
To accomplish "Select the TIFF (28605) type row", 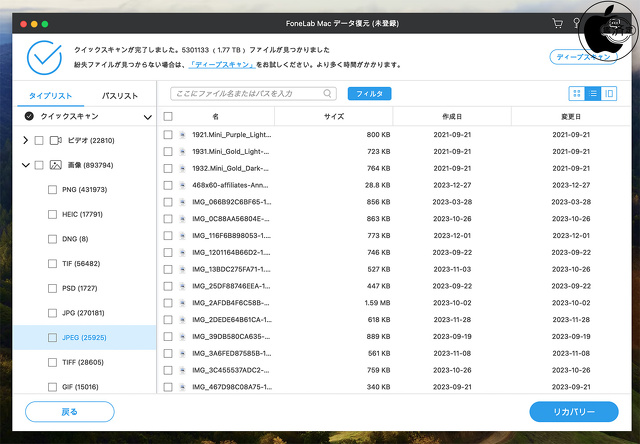I will coord(84,362).
